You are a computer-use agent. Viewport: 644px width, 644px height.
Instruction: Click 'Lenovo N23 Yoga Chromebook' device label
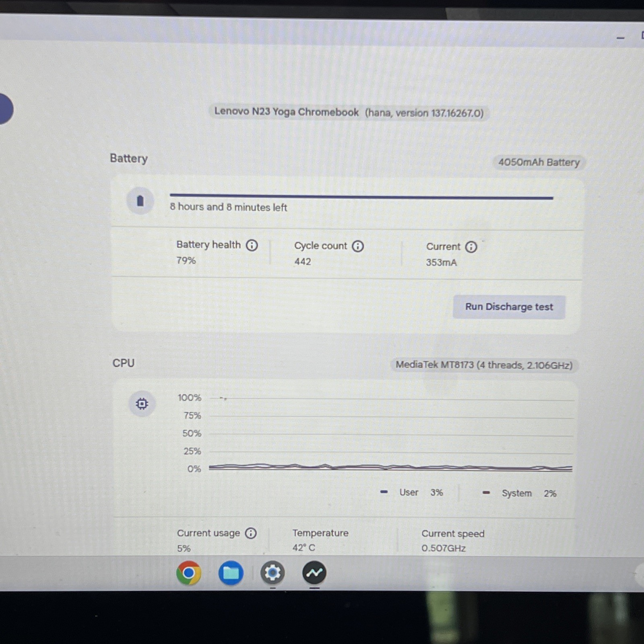(x=286, y=111)
